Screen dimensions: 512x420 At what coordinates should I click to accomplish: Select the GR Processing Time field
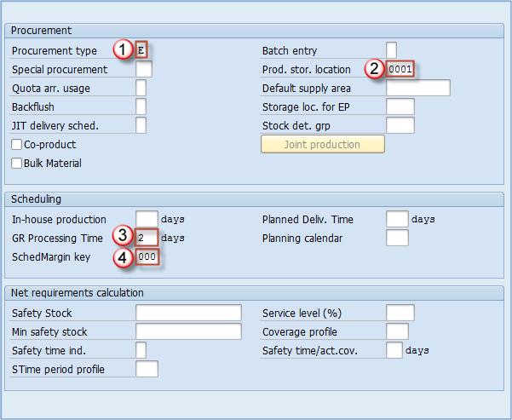click(x=147, y=238)
